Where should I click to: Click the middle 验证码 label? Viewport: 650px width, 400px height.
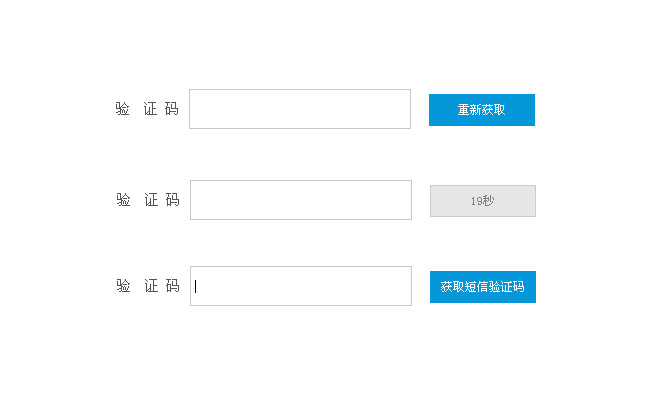147,200
